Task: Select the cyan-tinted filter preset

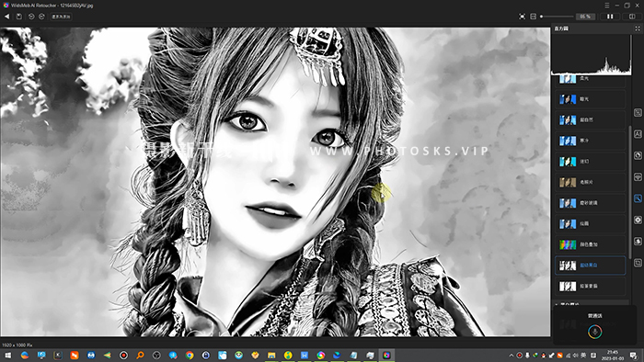Action: pyautogui.click(x=591, y=162)
